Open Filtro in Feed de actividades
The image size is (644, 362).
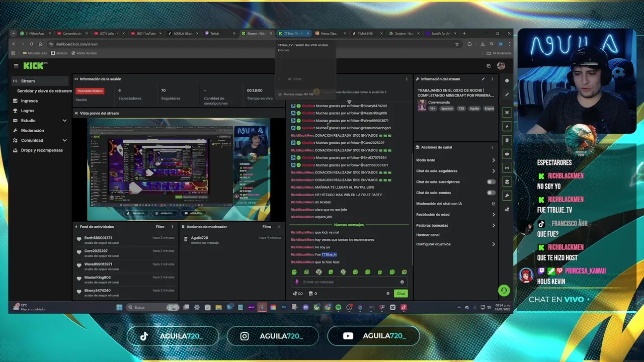pos(160,227)
